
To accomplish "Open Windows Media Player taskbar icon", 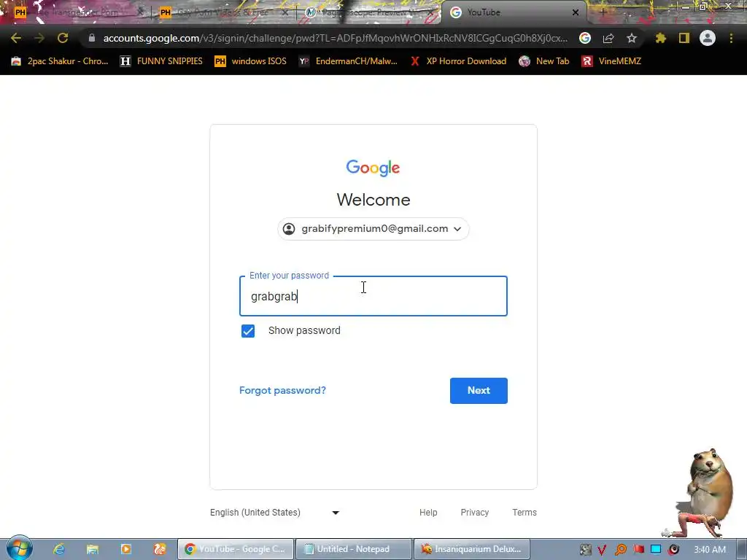I will point(125,549).
